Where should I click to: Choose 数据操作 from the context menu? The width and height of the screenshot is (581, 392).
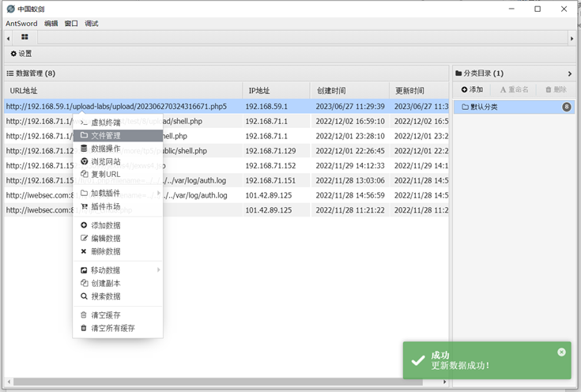tap(118, 149)
